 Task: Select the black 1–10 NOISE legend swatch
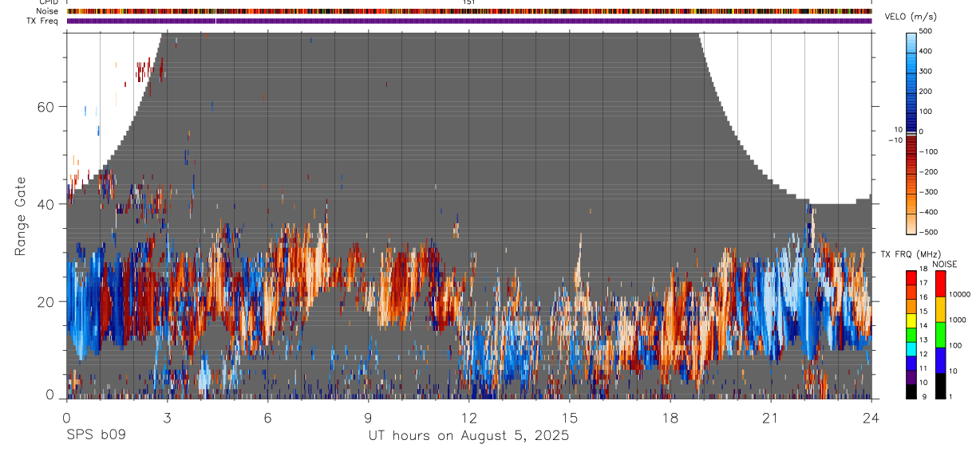click(939, 385)
